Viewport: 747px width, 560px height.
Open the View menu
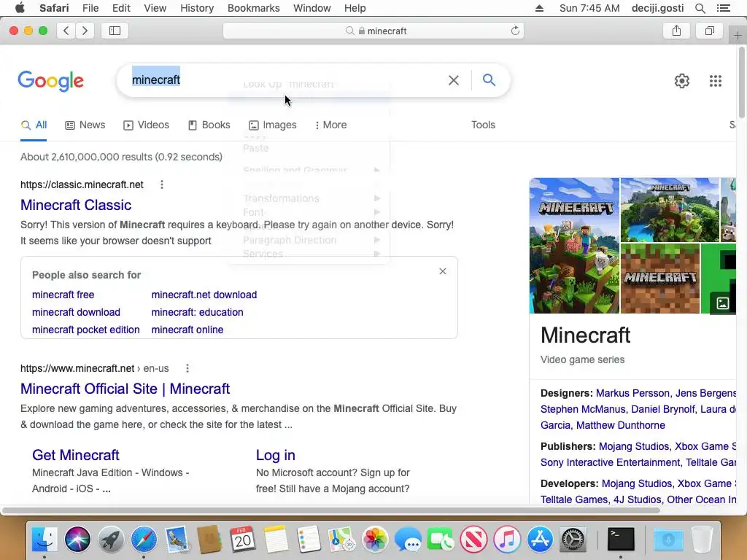coord(155,8)
